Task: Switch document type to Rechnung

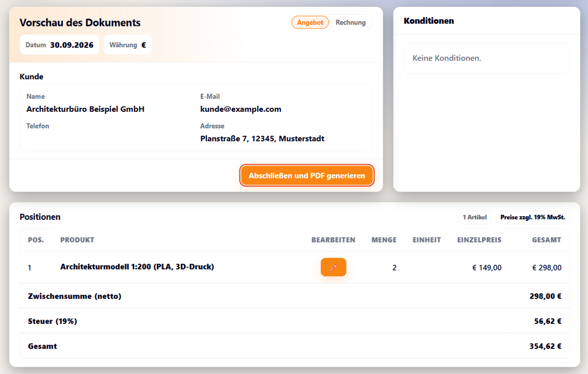Action: (x=350, y=23)
